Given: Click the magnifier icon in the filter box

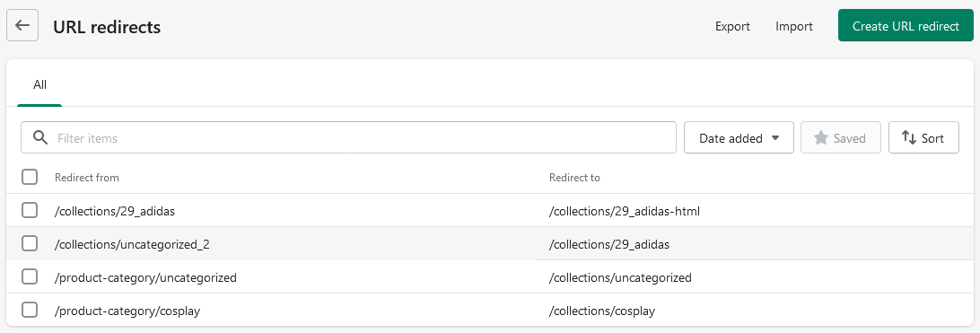Looking at the screenshot, I should 40,137.
